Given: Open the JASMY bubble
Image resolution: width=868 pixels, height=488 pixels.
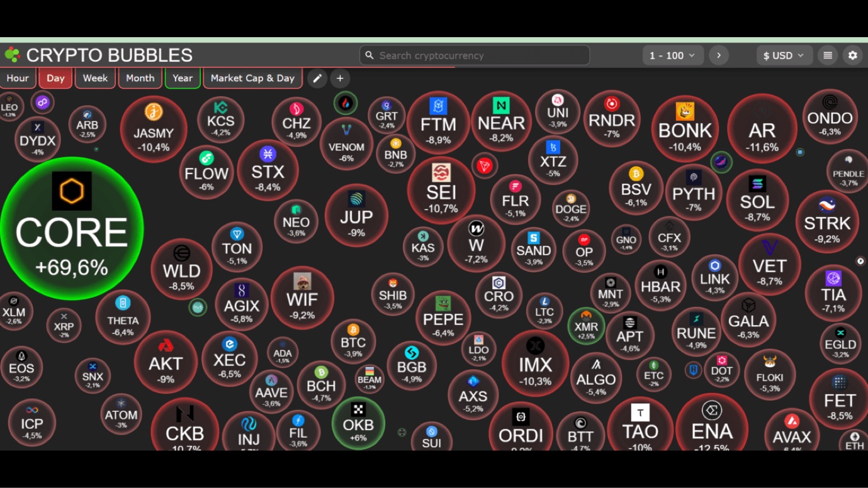Looking at the screenshot, I should pyautogui.click(x=154, y=129).
